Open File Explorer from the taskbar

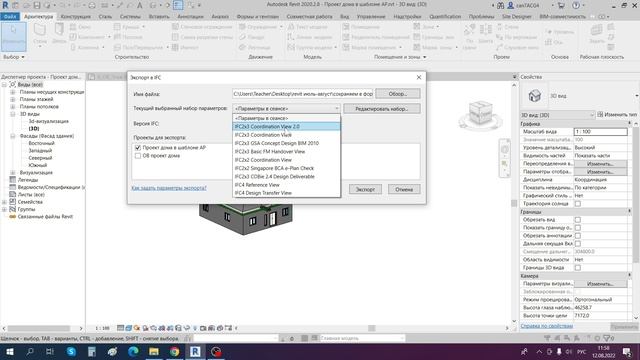154,352
